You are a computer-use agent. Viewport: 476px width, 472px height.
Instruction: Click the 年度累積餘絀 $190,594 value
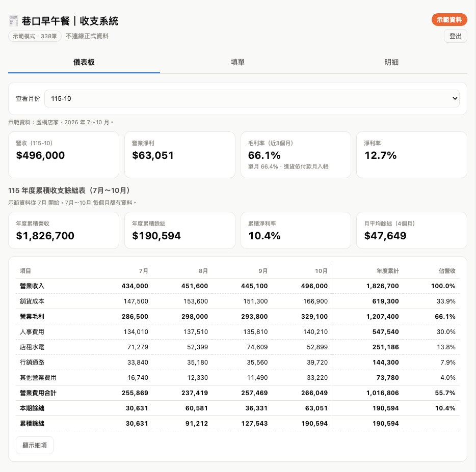click(156, 236)
